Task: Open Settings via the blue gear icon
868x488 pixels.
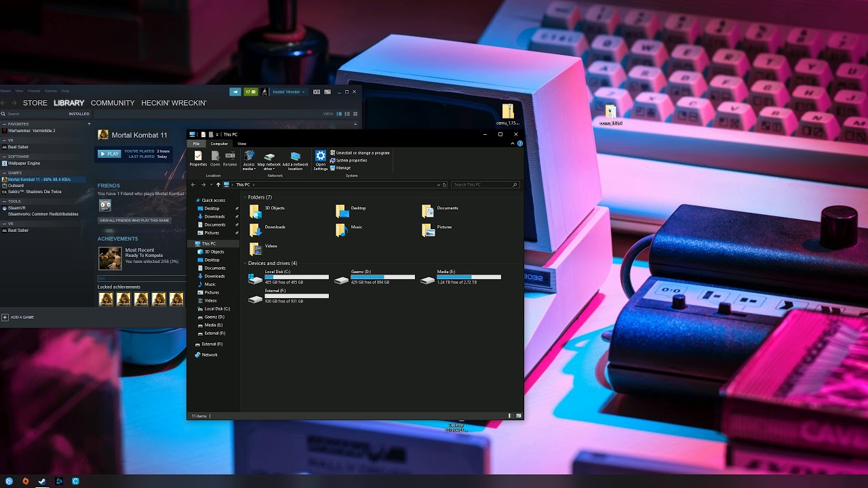Action: [x=321, y=158]
